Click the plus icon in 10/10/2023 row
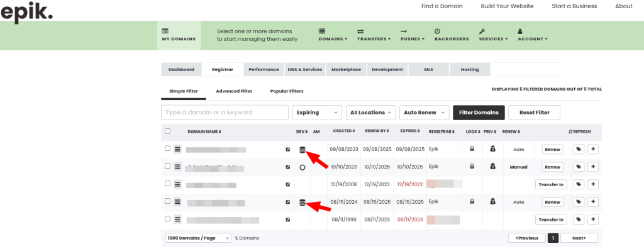This screenshot has height=251, width=644. [593, 167]
